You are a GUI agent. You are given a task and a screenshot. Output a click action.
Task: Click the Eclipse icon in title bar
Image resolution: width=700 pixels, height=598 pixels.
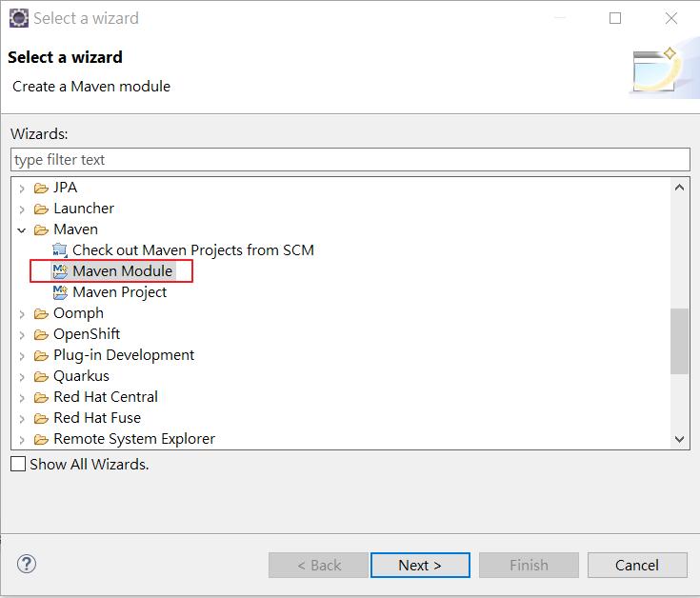[x=19, y=18]
